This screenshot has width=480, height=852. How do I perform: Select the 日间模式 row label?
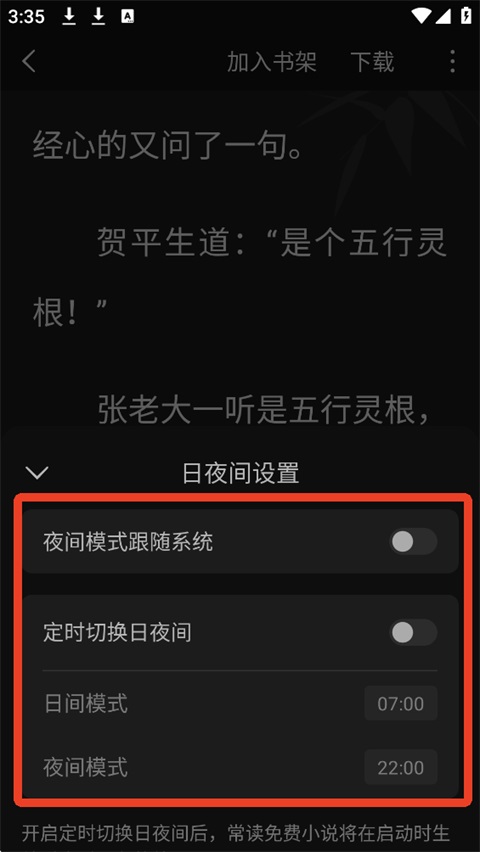tap(86, 704)
